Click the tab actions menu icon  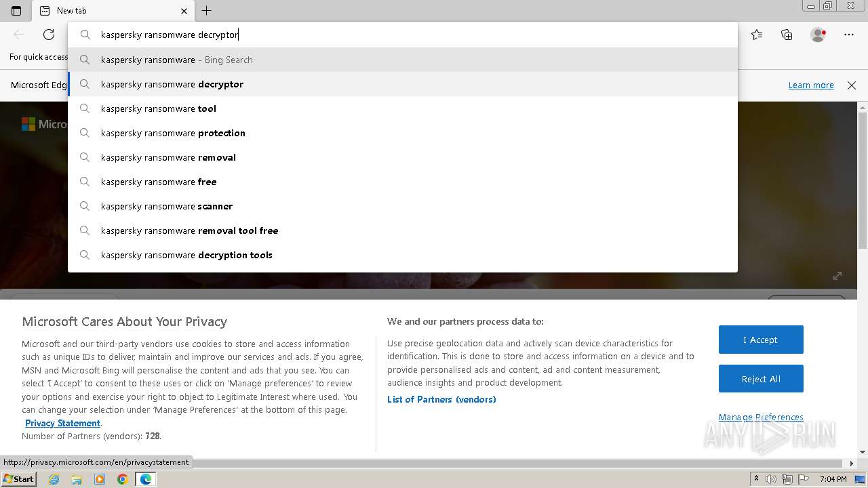(16, 11)
